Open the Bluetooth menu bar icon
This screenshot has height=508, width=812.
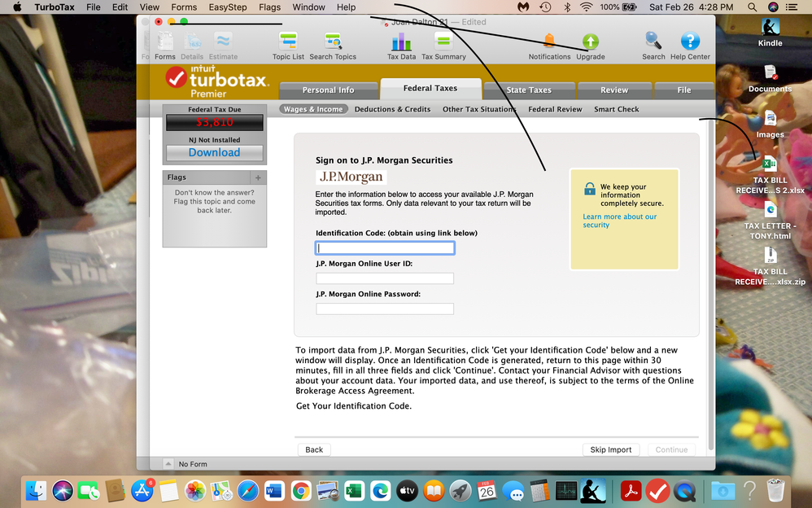tap(567, 7)
